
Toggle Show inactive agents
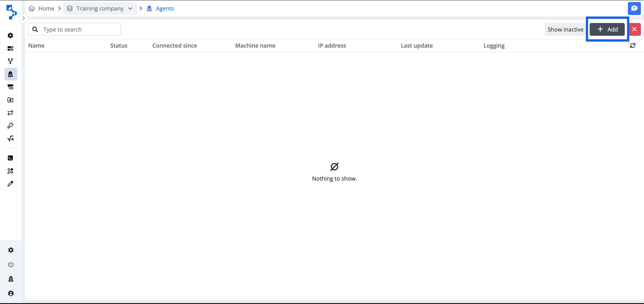pyautogui.click(x=565, y=30)
